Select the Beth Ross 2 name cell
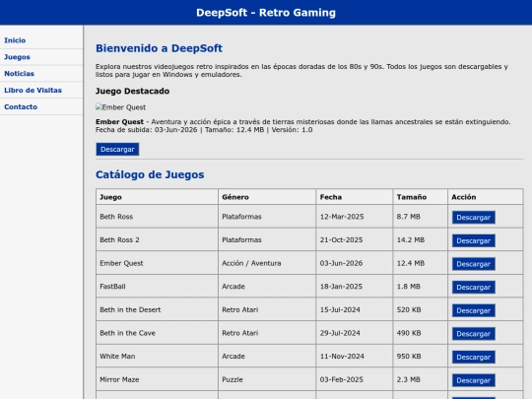Screen dimensions: 532x399 [157, 239]
